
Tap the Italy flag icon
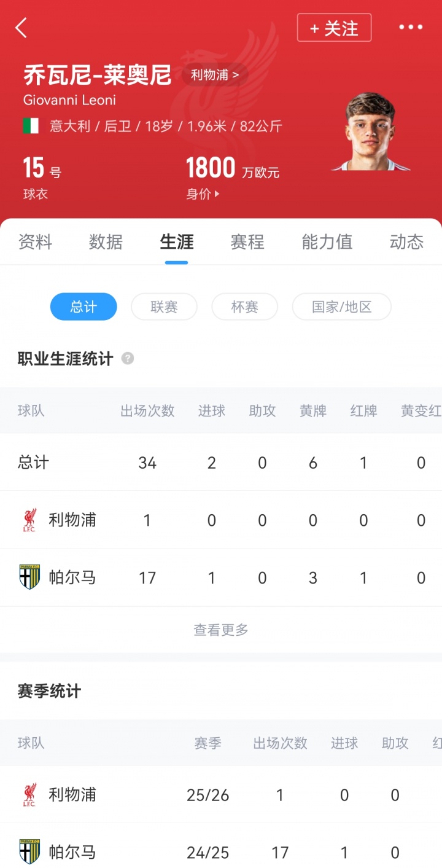pos(31,126)
